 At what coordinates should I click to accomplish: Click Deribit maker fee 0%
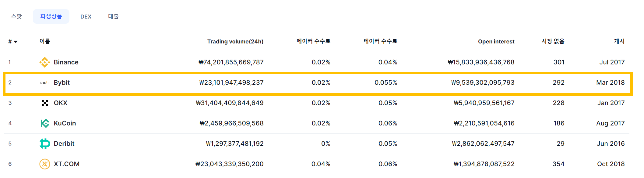pyautogui.click(x=326, y=144)
